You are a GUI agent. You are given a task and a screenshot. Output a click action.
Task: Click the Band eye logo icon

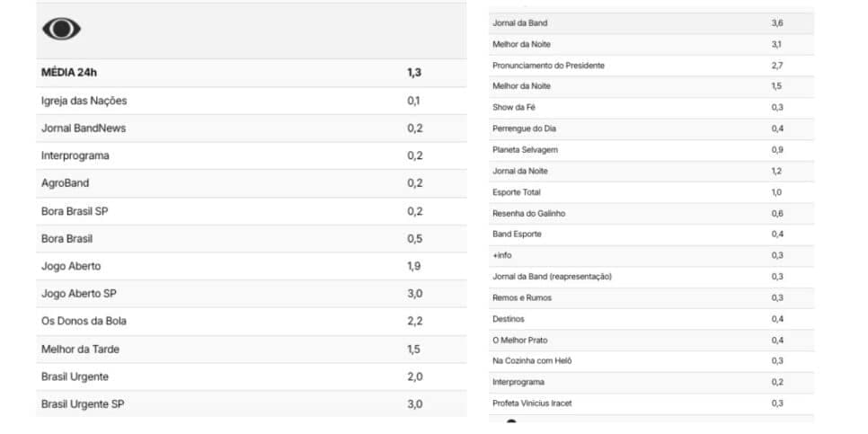coord(61,29)
